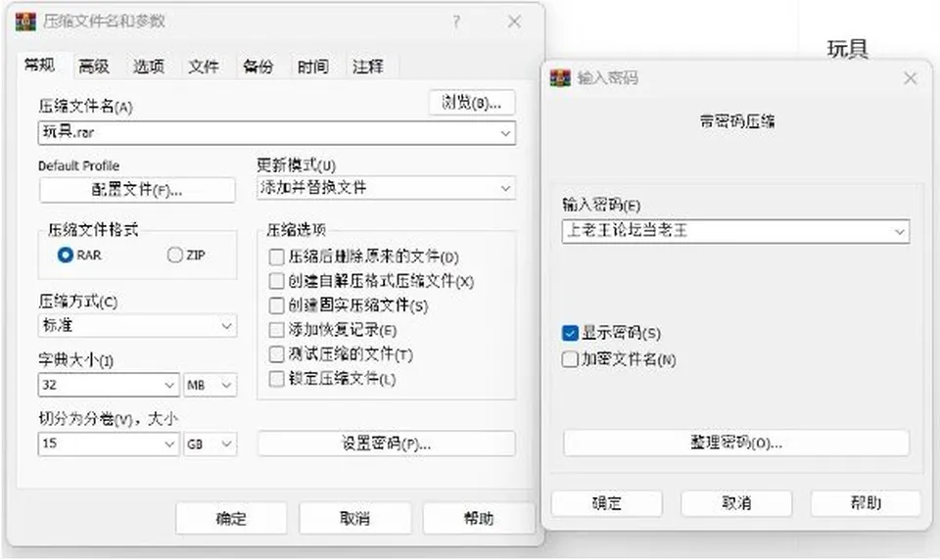The height and width of the screenshot is (560, 940).
Task: Click 帮助 in the archive dialog
Action: click(479, 518)
